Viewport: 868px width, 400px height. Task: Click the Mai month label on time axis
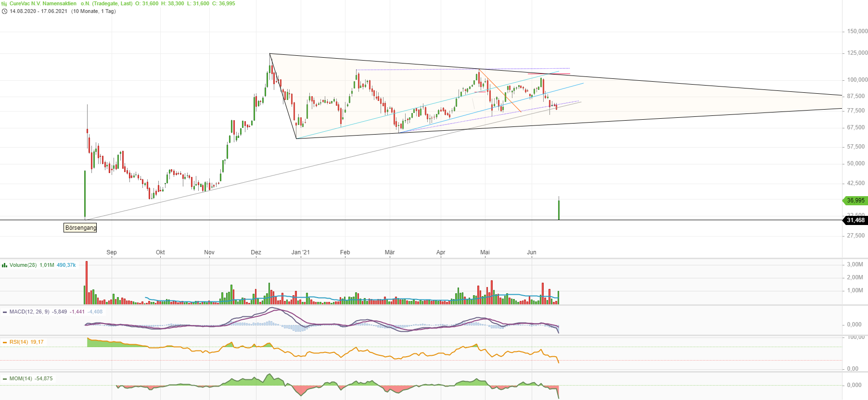click(485, 252)
